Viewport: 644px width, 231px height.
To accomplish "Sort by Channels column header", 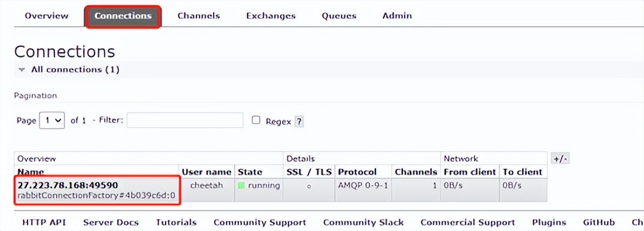I will (416, 172).
